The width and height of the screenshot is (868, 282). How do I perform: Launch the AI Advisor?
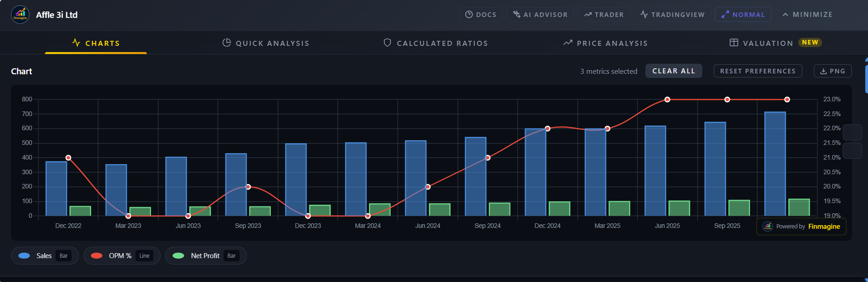540,15
